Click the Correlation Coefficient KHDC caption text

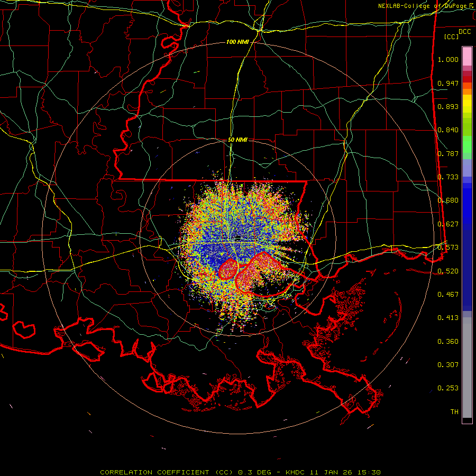click(240, 472)
